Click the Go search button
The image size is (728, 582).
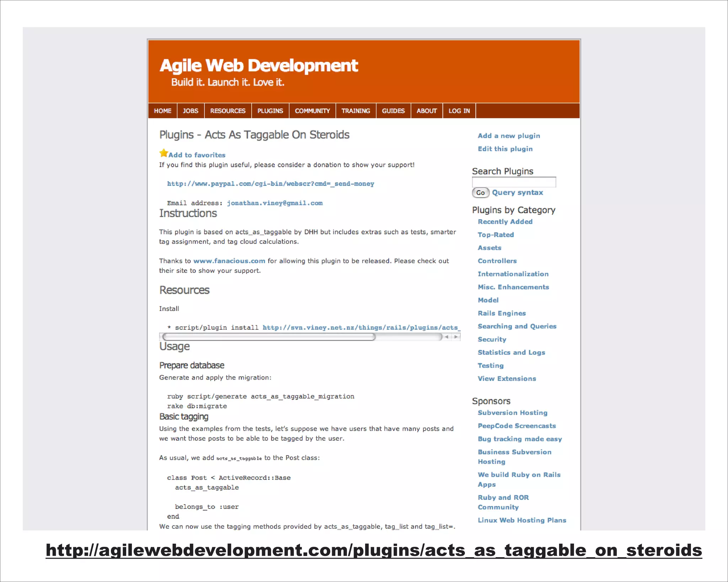481,193
